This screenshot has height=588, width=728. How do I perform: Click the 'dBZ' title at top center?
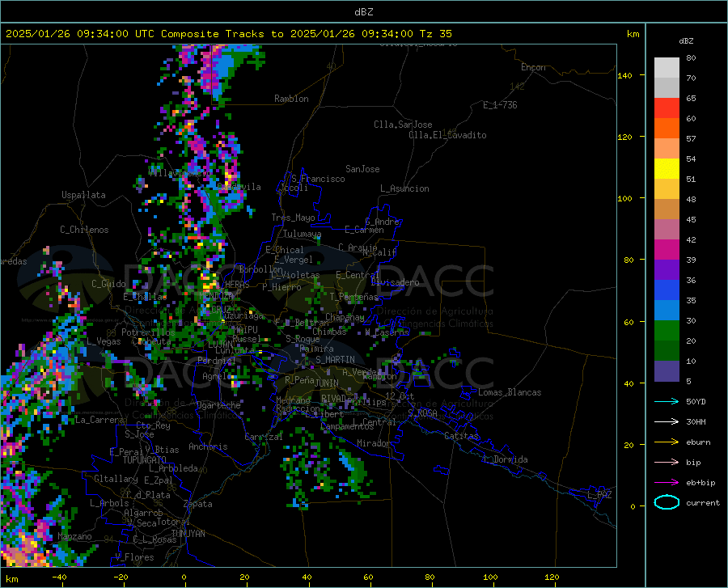click(363, 12)
